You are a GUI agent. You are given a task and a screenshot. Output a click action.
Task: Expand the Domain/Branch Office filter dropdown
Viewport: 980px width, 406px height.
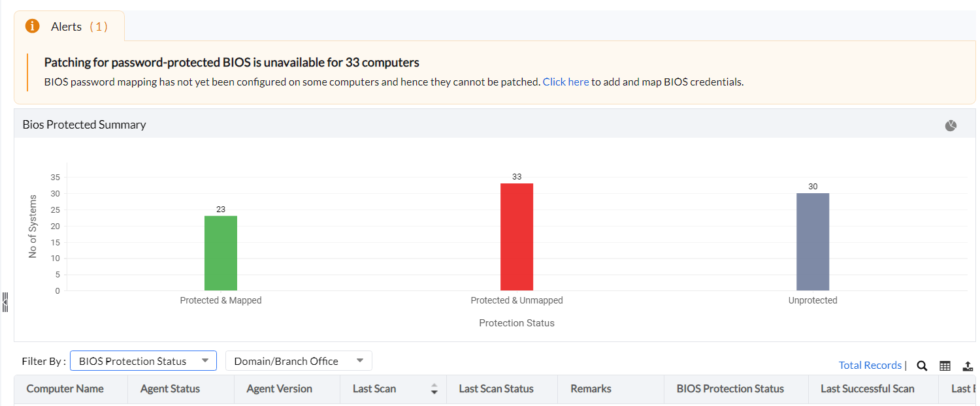pos(299,361)
